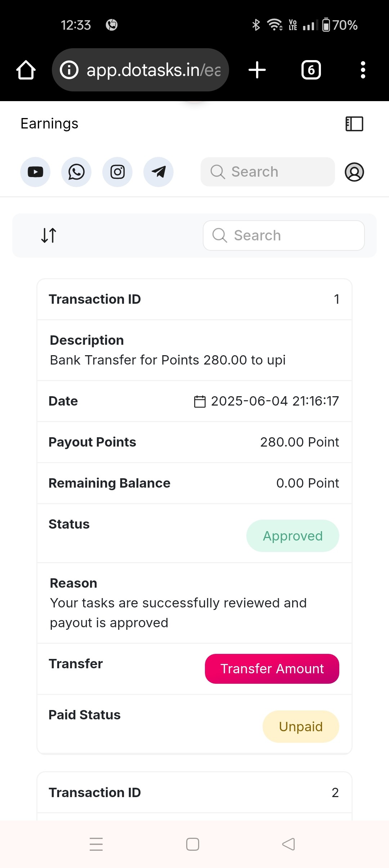389x868 pixels.
Task: Tap the Android back navigation button
Action: [289, 844]
